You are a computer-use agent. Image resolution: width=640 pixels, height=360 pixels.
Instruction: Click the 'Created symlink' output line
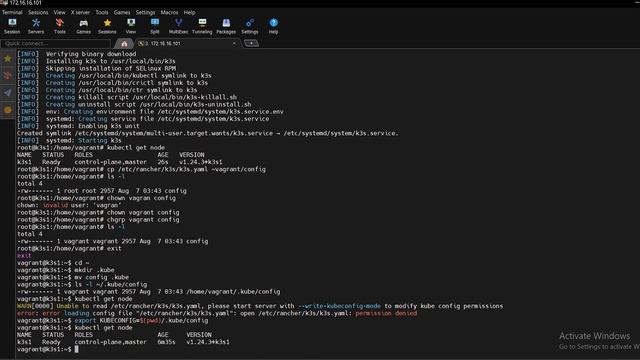click(x=207, y=133)
